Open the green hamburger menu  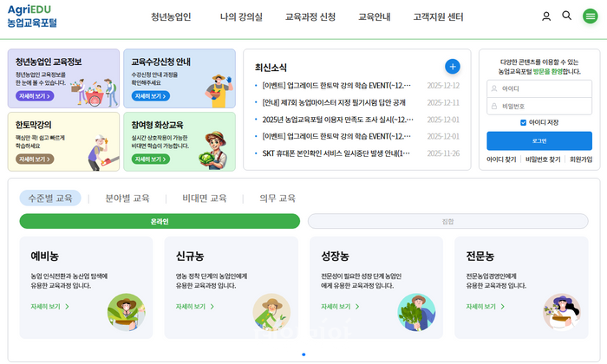tap(590, 16)
